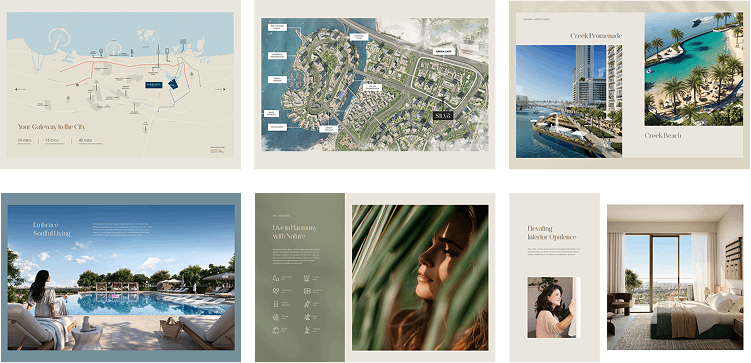Select the grid-shaped amenity icon in the green panel

point(306,291)
